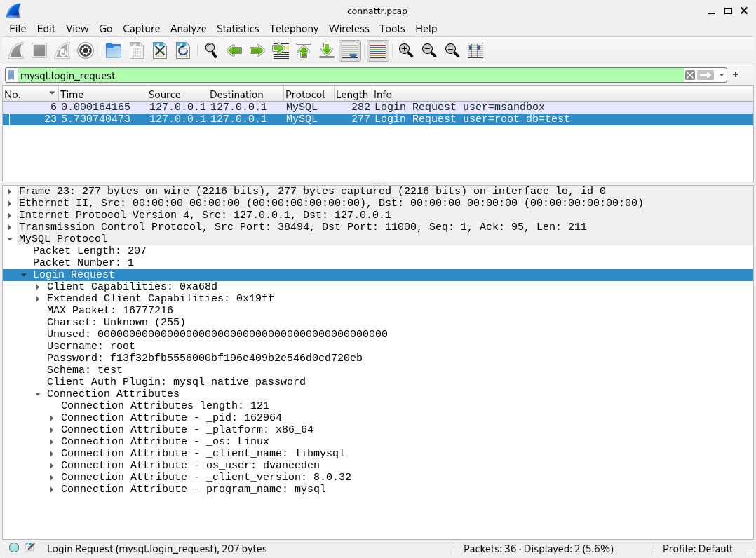Collapse the Connection Attributes subtree

(38, 394)
